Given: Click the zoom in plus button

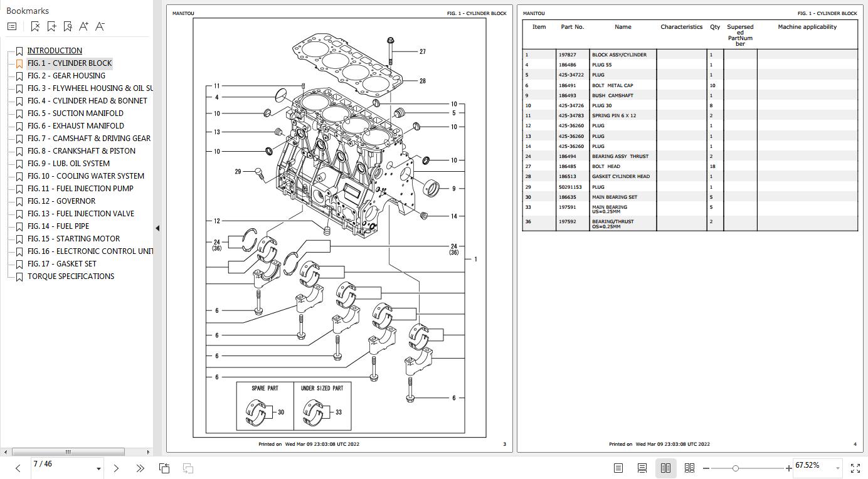Looking at the screenshot, I should click(788, 468).
